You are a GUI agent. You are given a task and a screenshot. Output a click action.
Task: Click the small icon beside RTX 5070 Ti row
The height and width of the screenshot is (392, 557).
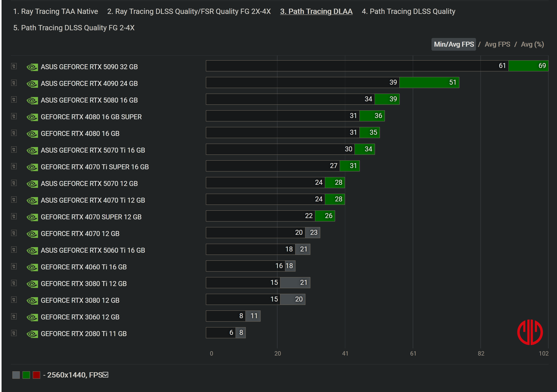(x=14, y=150)
